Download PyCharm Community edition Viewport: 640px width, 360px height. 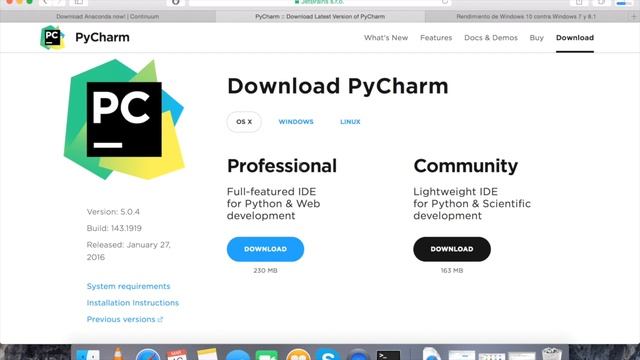tap(452, 249)
